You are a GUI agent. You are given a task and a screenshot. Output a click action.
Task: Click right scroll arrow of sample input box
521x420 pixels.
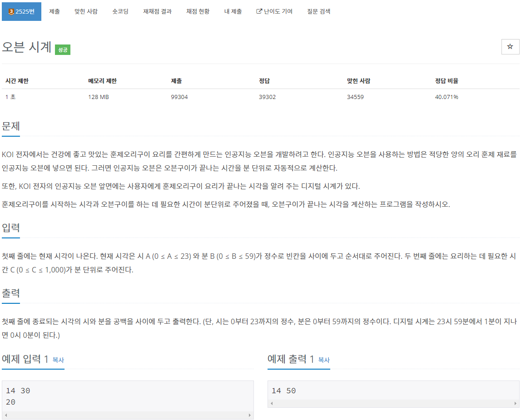[250, 415]
